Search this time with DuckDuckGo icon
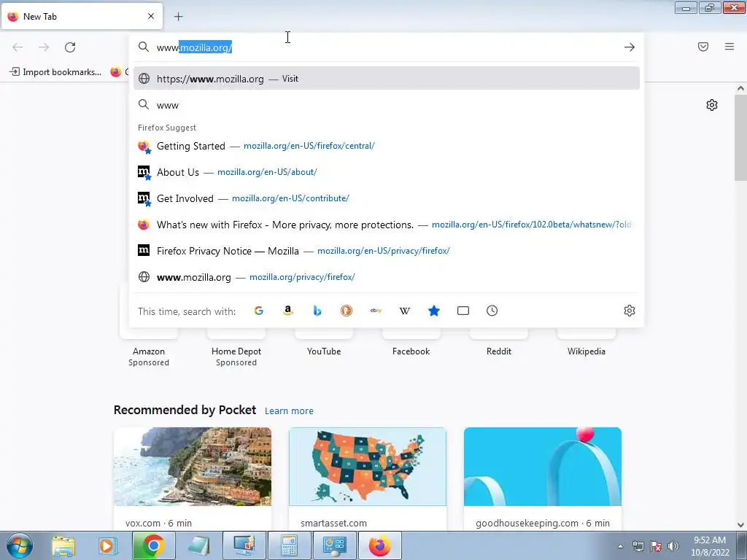Viewport: 747px width, 560px height. 347,311
